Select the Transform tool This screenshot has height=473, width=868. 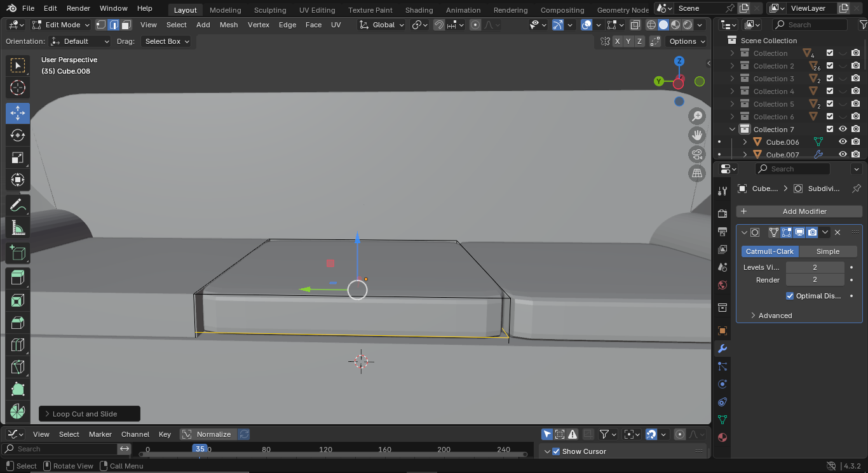[x=18, y=180]
